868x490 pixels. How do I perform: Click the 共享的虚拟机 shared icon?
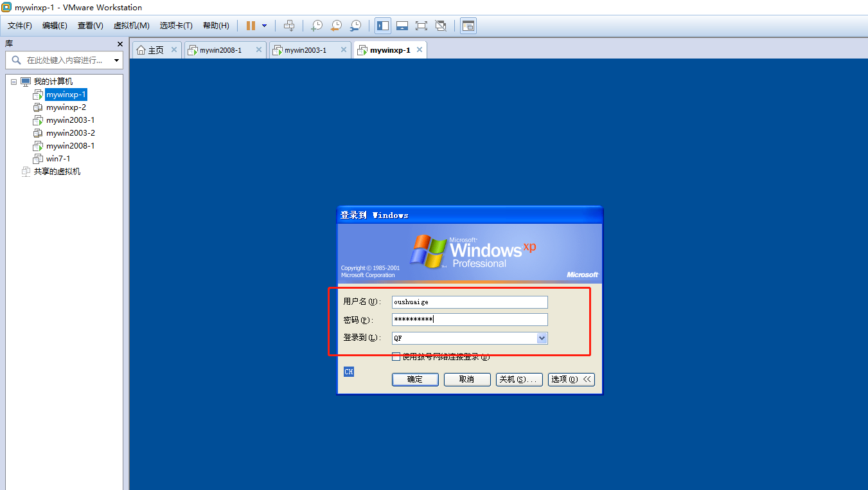pos(26,172)
